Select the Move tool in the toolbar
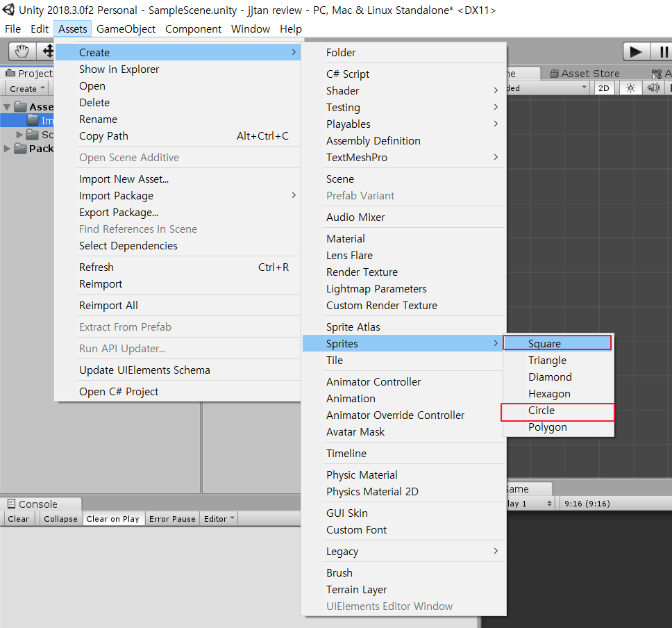Screen dimensions: 672x628 (x=47, y=51)
